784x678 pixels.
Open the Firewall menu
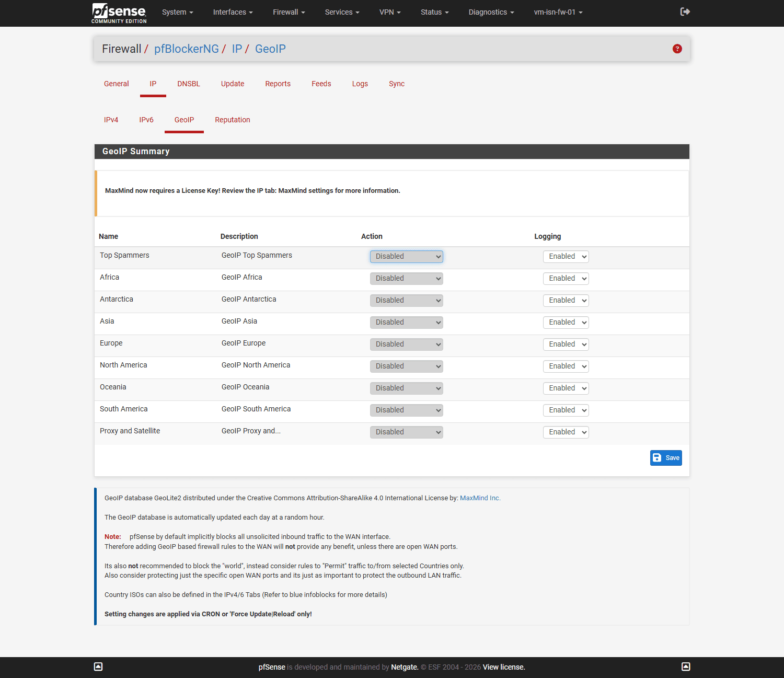coord(289,12)
